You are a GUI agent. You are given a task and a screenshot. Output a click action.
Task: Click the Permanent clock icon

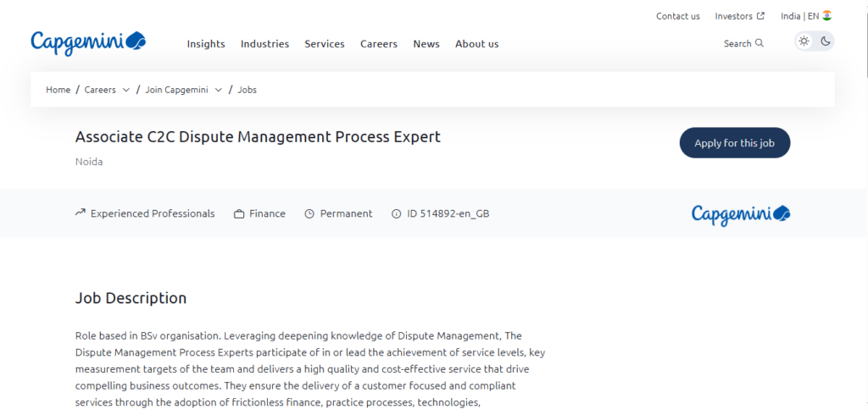309,214
